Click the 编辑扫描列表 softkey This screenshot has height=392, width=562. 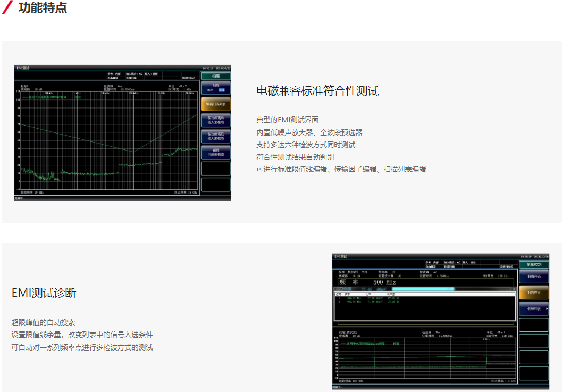215,104
